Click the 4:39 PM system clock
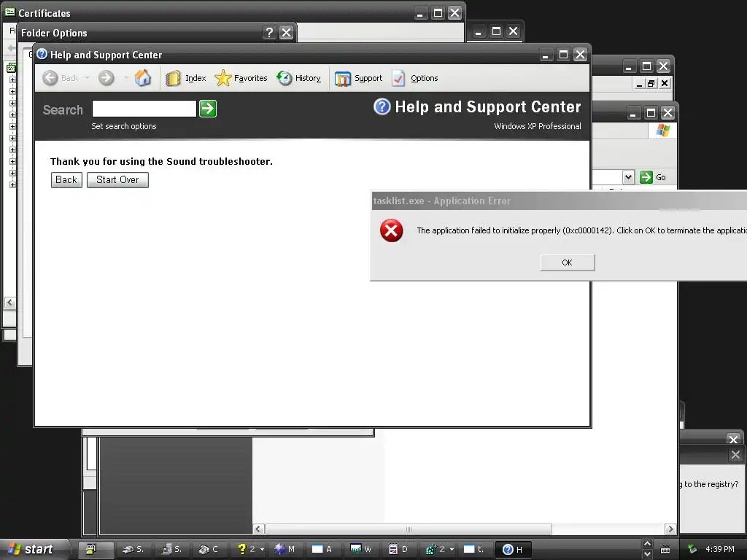Viewport: 747px width, 560px height. (x=720, y=550)
